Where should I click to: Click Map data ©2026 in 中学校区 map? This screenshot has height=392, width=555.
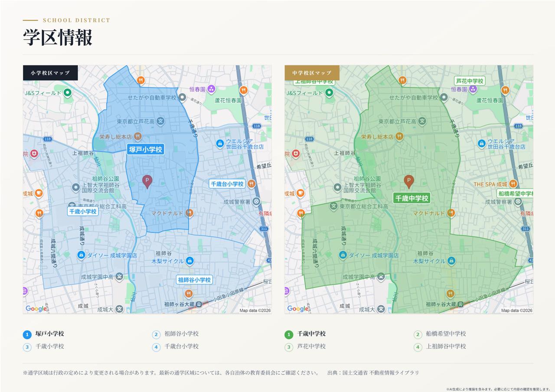click(x=517, y=310)
